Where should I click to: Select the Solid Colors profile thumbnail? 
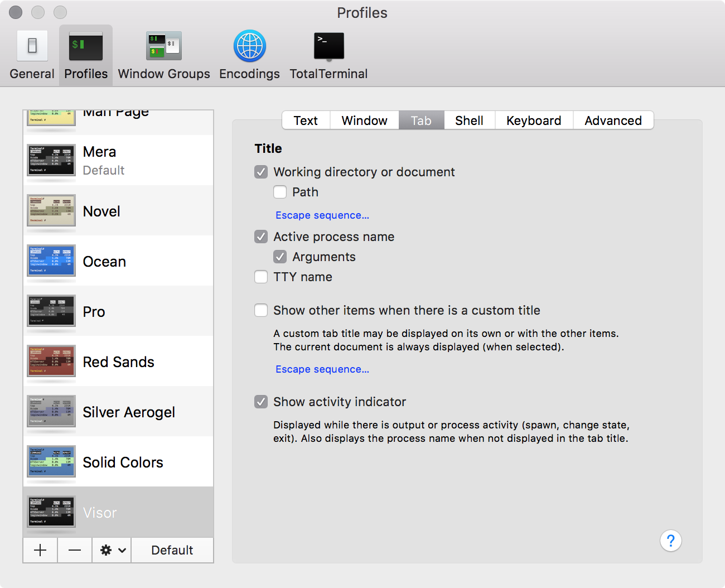(51, 461)
